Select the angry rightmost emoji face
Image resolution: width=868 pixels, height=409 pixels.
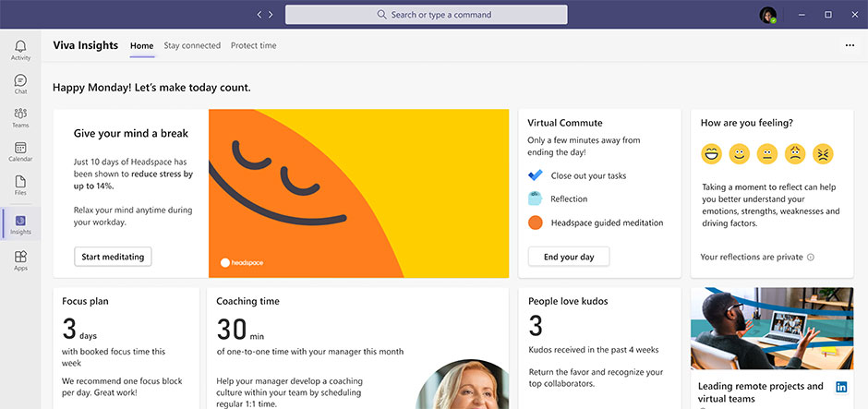[x=823, y=153]
